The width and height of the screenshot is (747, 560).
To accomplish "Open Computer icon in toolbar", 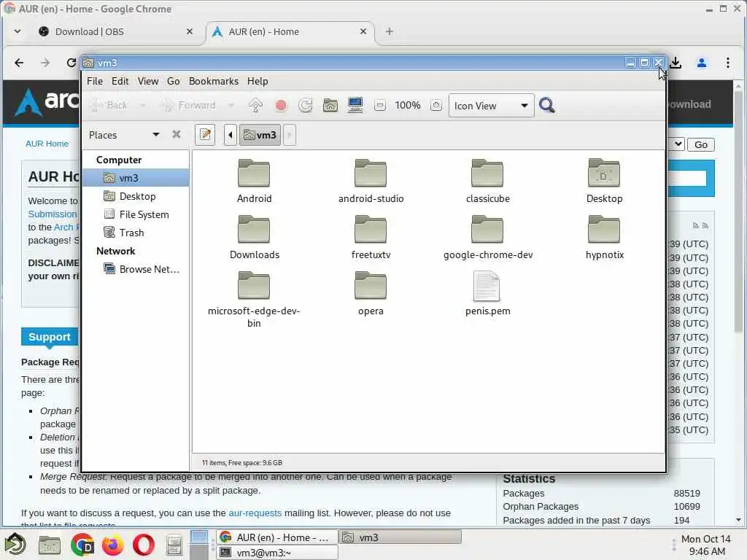I will tap(355, 105).
